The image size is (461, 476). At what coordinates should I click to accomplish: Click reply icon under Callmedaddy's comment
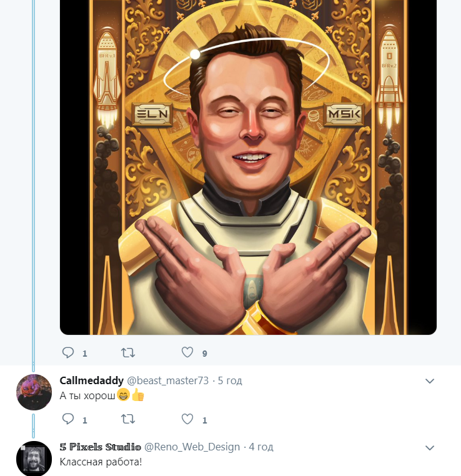pyautogui.click(x=68, y=419)
